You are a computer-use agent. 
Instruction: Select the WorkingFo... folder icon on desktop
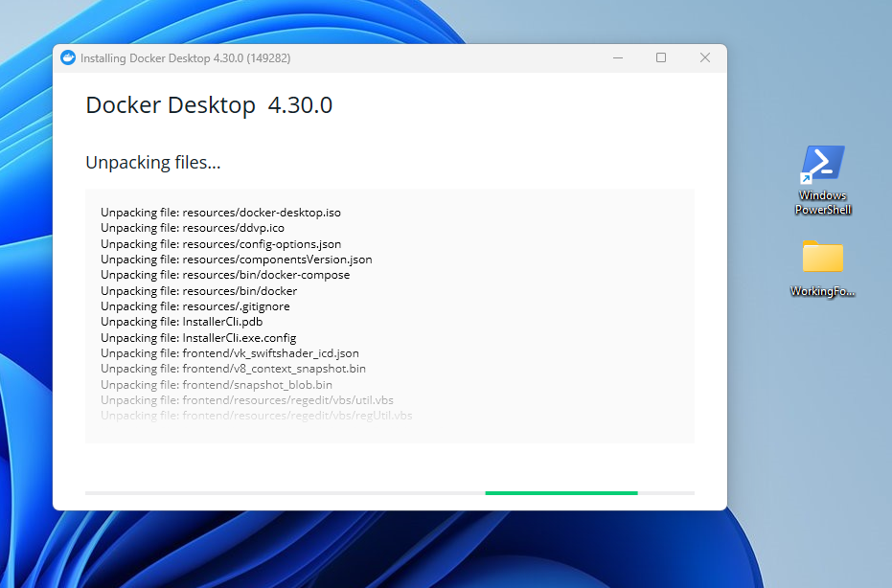click(823, 257)
